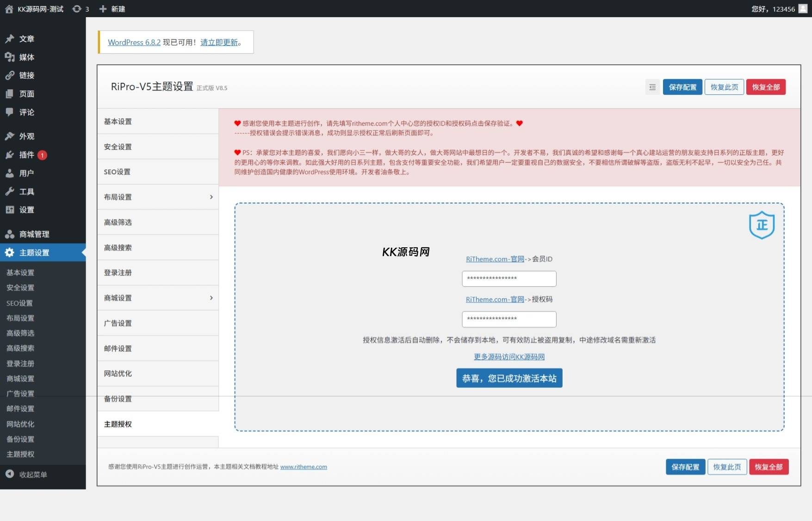
Task: Click the 用户 person icon
Action: point(10,173)
